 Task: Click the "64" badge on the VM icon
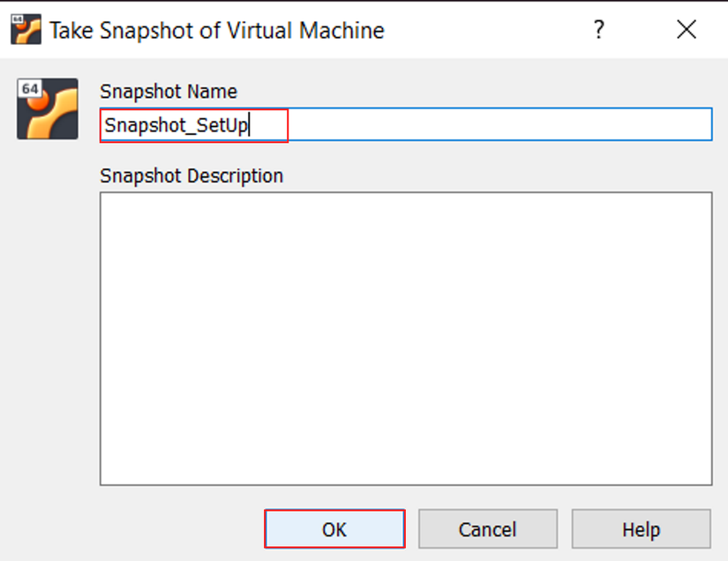pos(30,89)
